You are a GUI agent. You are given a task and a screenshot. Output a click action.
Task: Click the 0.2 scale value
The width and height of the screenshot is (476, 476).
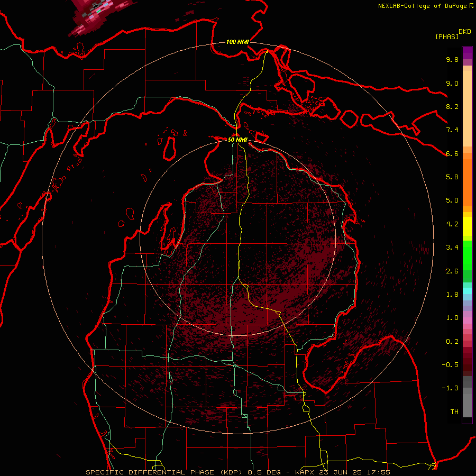click(x=452, y=342)
